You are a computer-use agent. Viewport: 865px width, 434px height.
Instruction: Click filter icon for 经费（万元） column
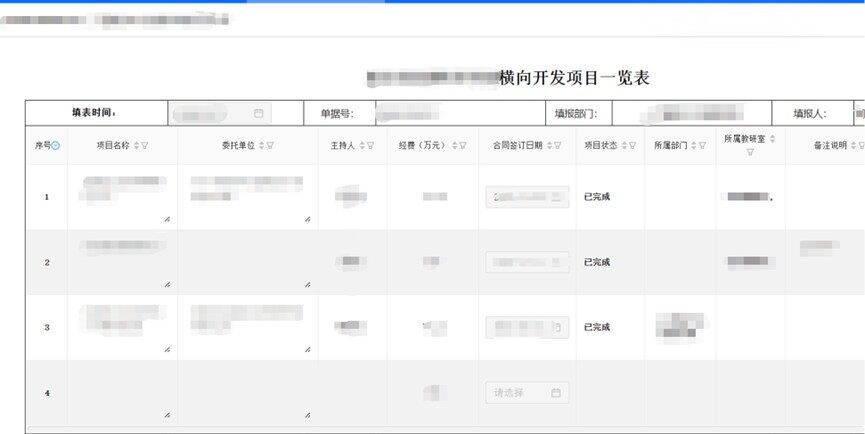[x=463, y=146]
